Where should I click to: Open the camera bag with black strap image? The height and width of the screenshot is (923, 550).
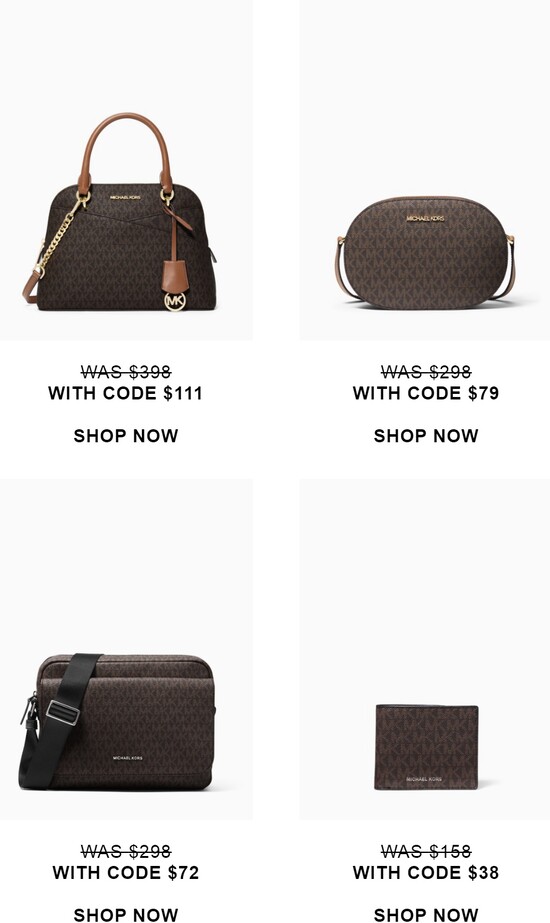pos(126,649)
